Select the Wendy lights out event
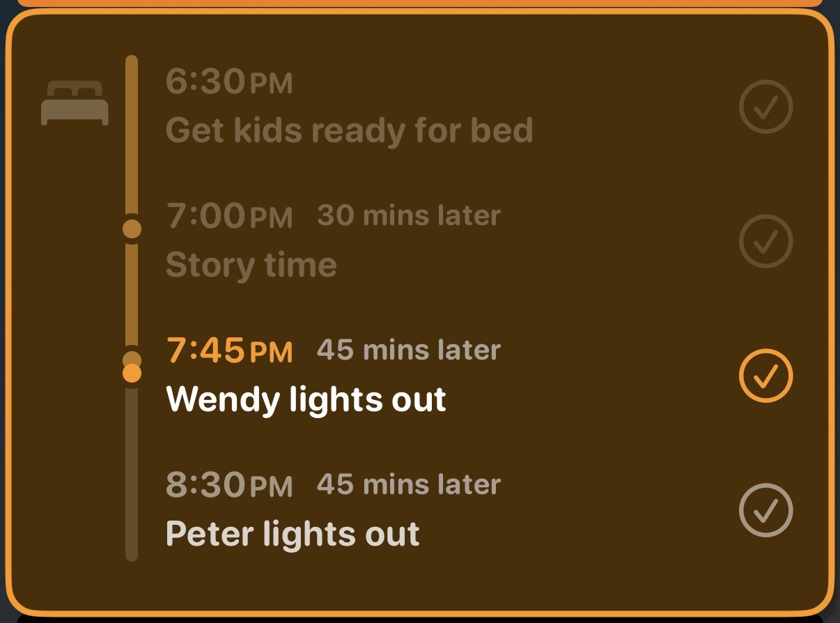The image size is (840, 623). [306, 399]
